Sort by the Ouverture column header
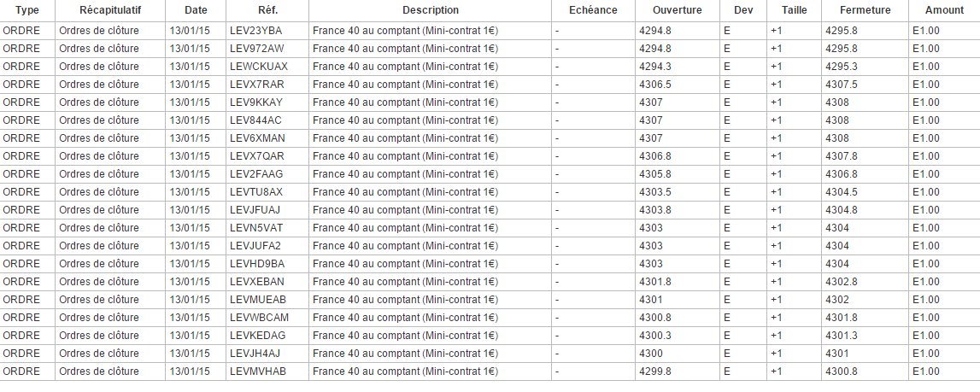Viewport: 980px width, 392px height. 677,10
